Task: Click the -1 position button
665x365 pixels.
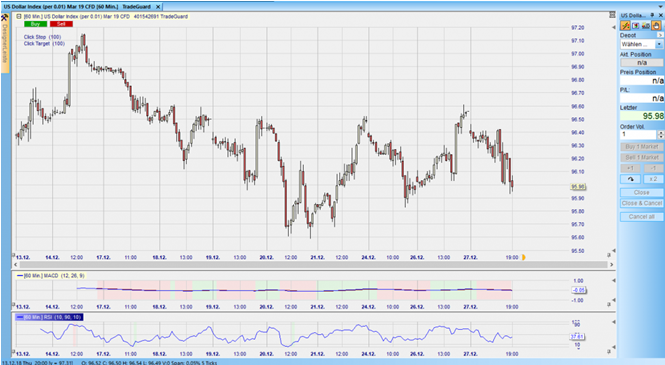Action: pos(653,168)
